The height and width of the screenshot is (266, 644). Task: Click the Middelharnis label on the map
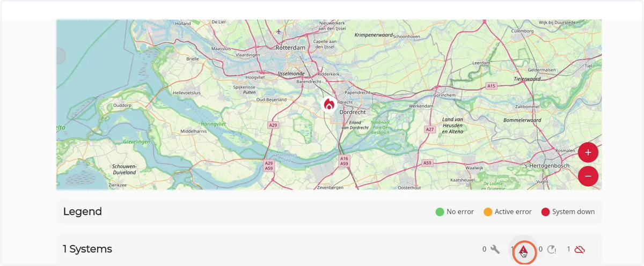coord(193,131)
